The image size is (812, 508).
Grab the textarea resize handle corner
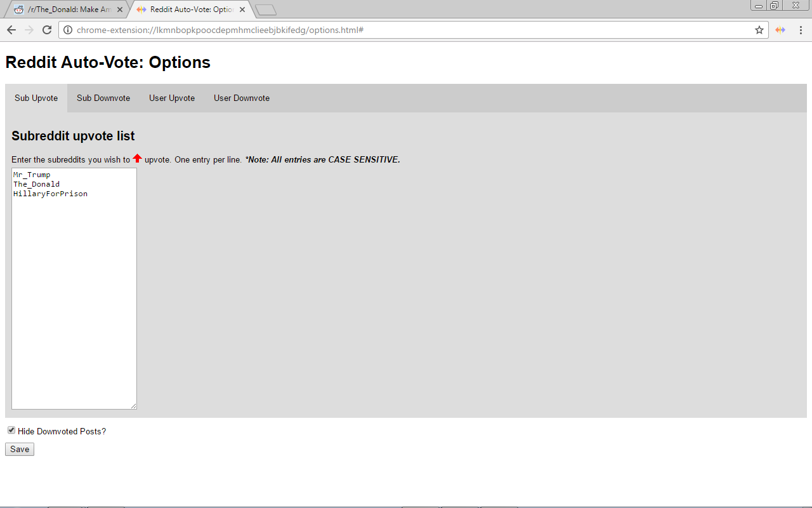(133, 406)
